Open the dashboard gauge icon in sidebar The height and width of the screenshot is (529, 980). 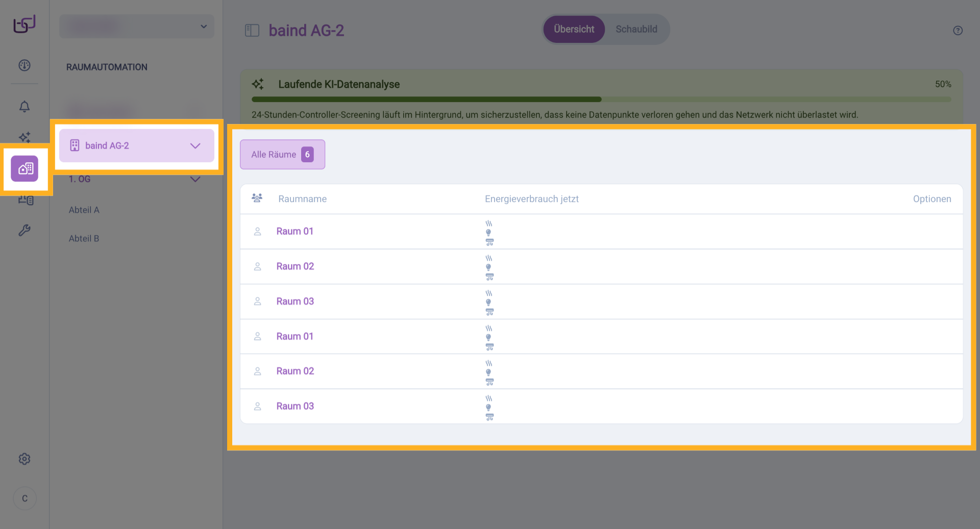24,65
